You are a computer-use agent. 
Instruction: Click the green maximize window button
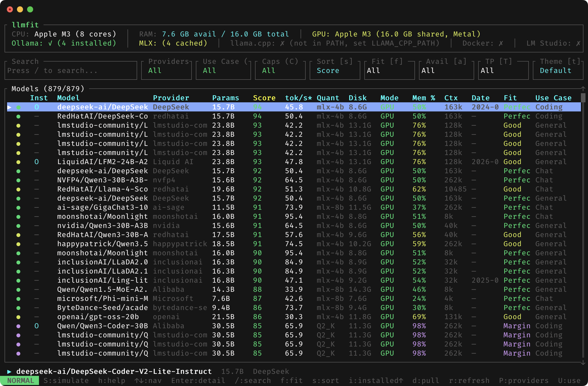(x=30, y=9)
